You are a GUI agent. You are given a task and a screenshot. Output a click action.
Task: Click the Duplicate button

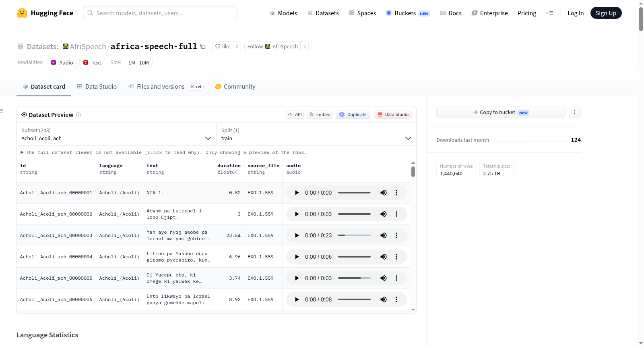click(353, 114)
